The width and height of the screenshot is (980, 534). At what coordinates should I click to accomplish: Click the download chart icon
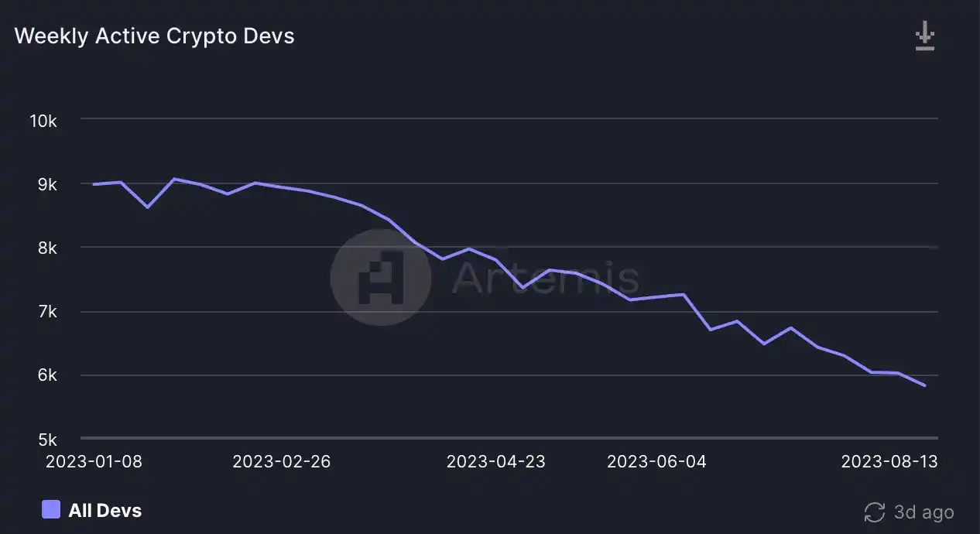click(925, 37)
